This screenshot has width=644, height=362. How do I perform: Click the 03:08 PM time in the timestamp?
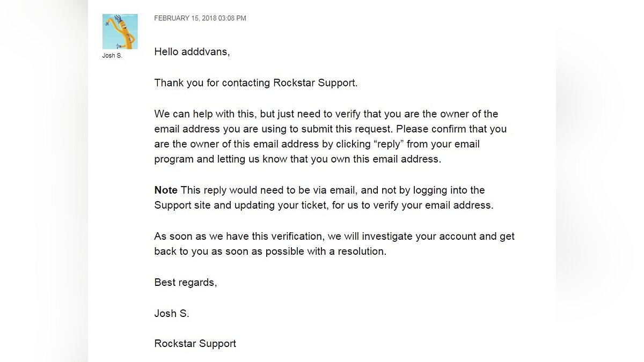[x=235, y=18]
